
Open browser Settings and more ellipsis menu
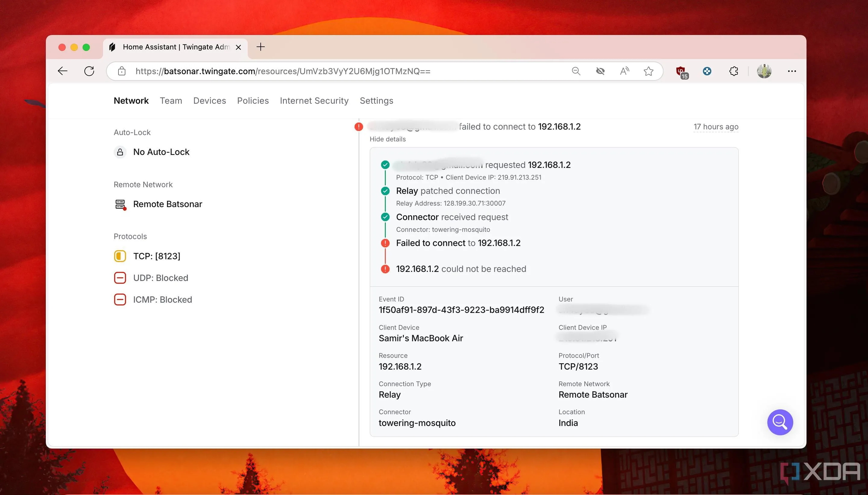(x=792, y=71)
